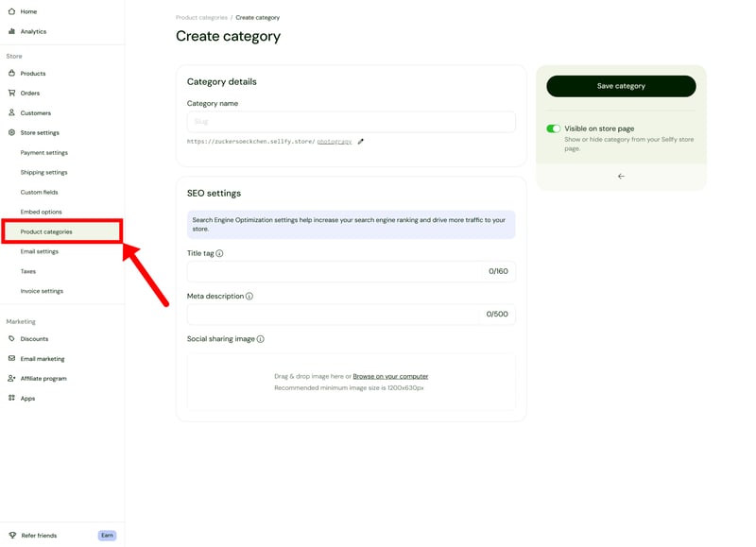756x547 pixels.
Task: Click the back arrow below visibility option
Action: click(x=621, y=177)
